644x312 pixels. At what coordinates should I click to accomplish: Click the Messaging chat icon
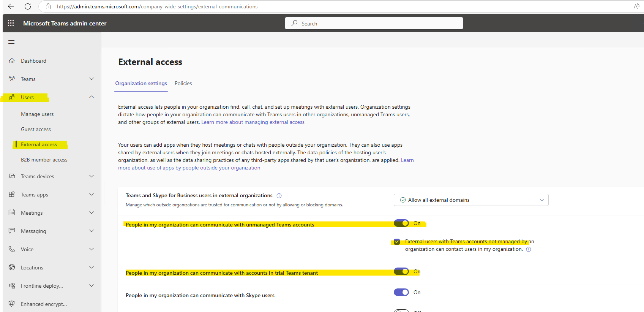(x=12, y=231)
